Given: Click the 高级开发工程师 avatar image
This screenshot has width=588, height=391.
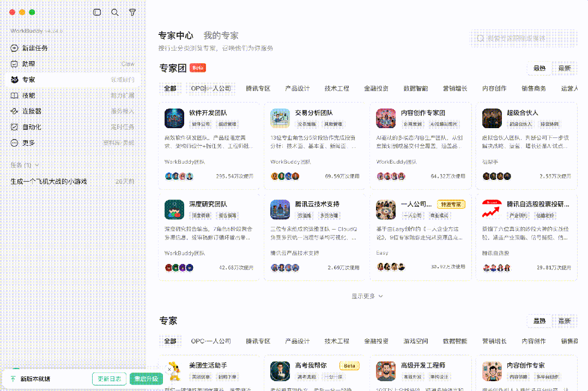Looking at the screenshot, I should (x=386, y=371).
